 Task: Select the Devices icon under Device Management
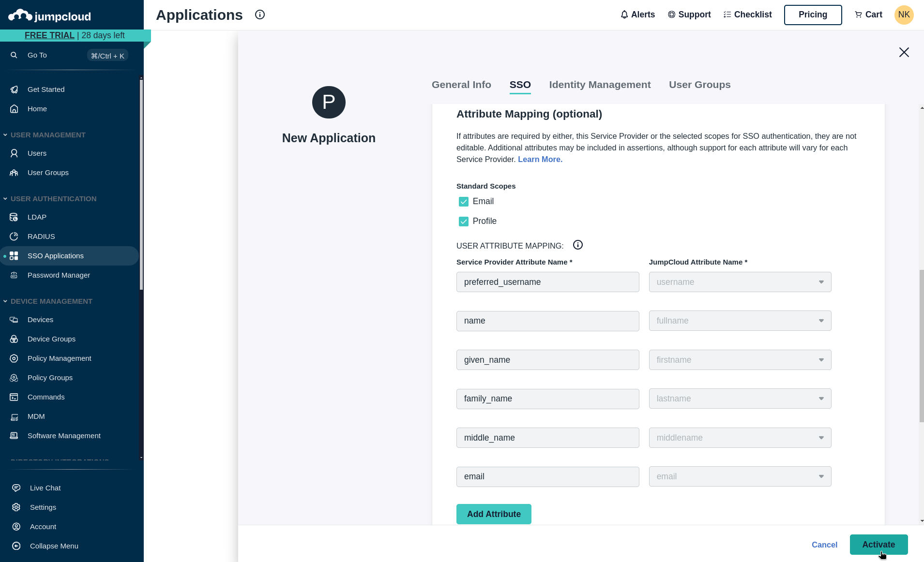coord(14,319)
